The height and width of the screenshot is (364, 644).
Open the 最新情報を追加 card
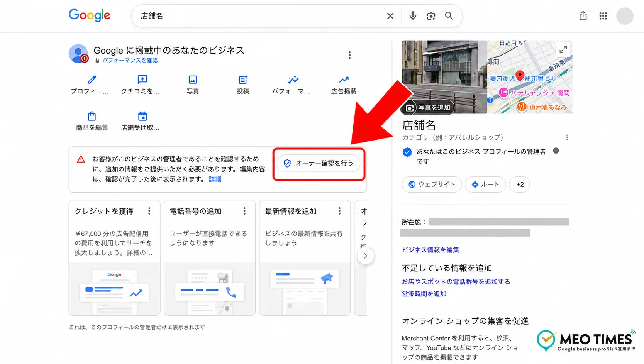click(305, 258)
